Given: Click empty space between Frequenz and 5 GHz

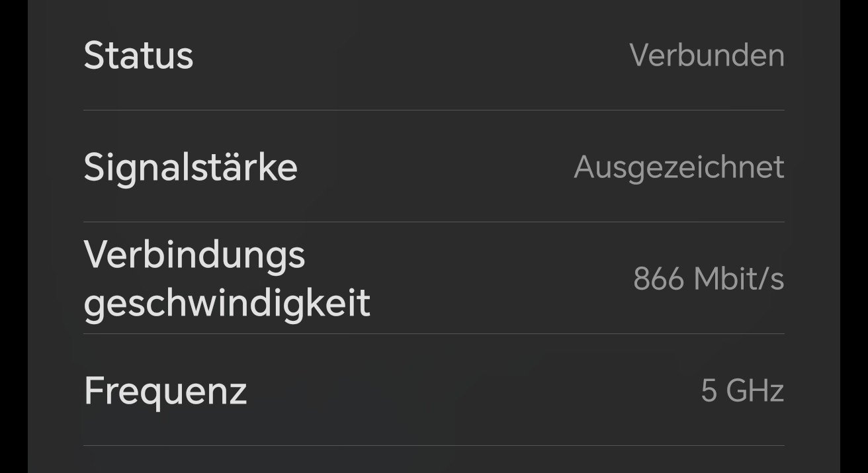Looking at the screenshot, I should pyautogui.click(x=473, y=391).
